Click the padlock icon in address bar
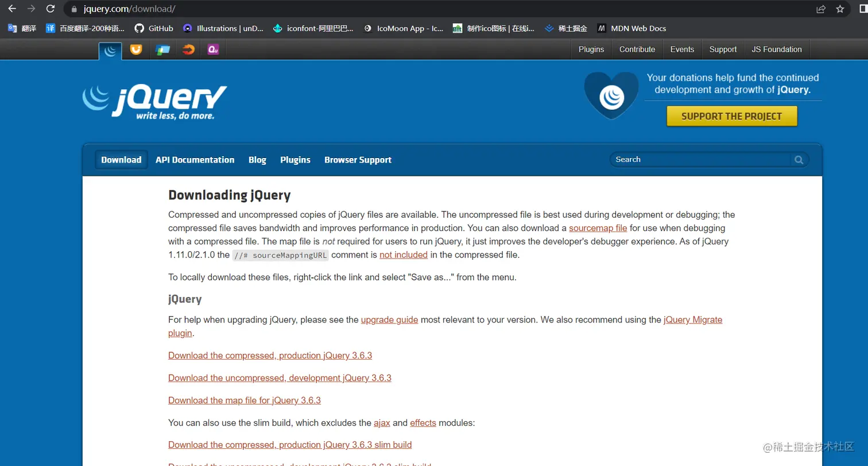The width and height of the screenshot is (868, 466). click(x=73, y=9)
